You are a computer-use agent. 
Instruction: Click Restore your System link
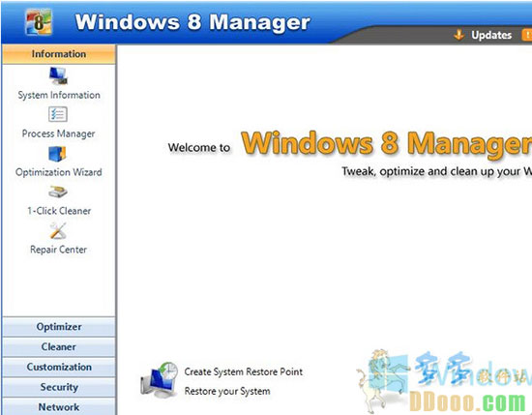227,391
